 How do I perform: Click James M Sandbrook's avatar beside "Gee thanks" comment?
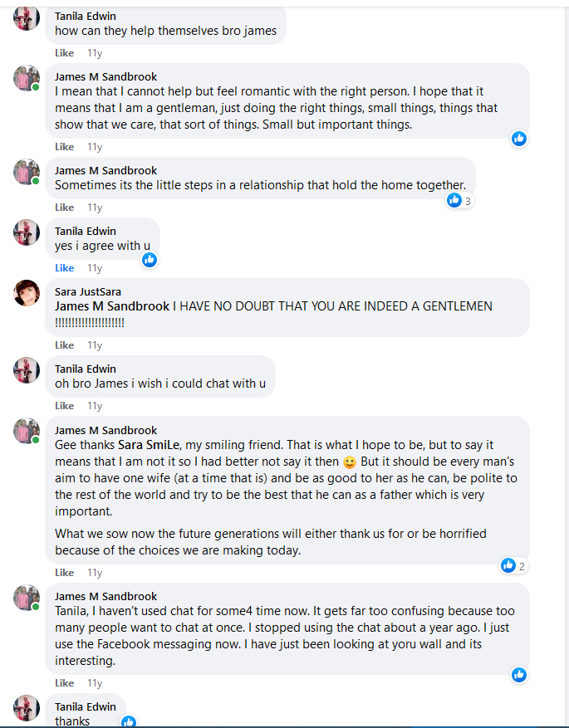tap(27, 431)
